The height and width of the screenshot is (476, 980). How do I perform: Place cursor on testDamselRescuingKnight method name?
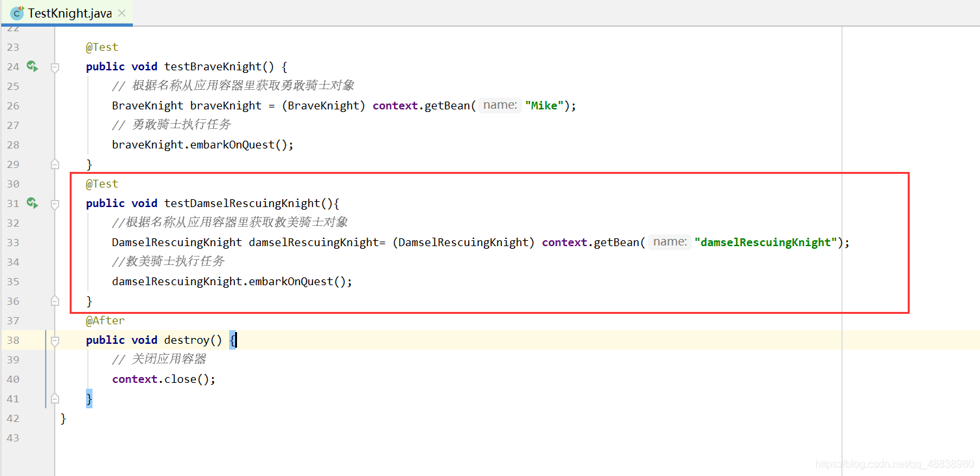242,203
